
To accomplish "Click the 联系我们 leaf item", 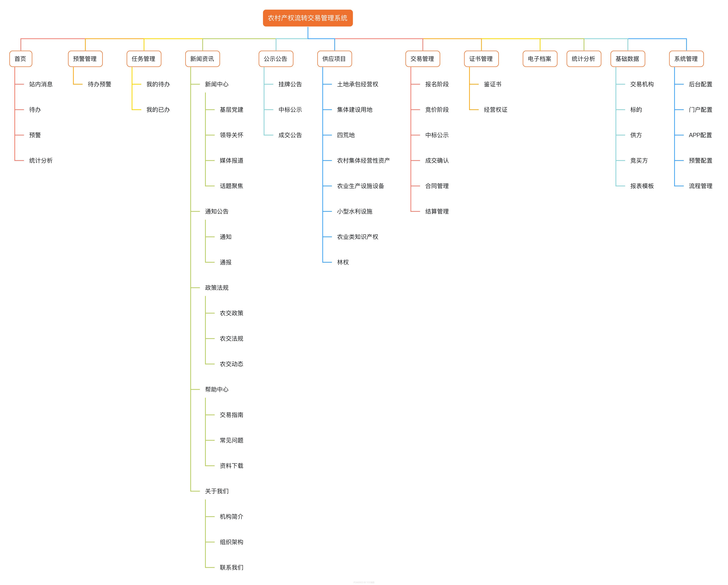I will [x=231, y=567].
